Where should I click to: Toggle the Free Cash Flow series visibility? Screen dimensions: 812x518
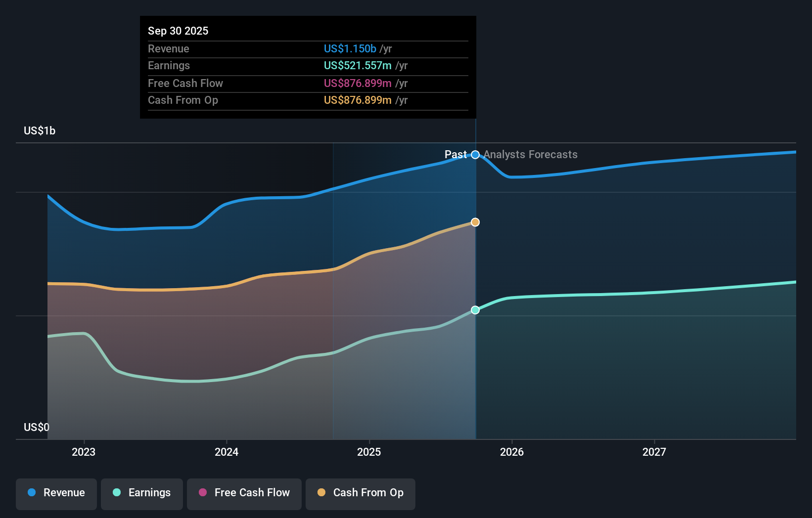click(244, 493)
